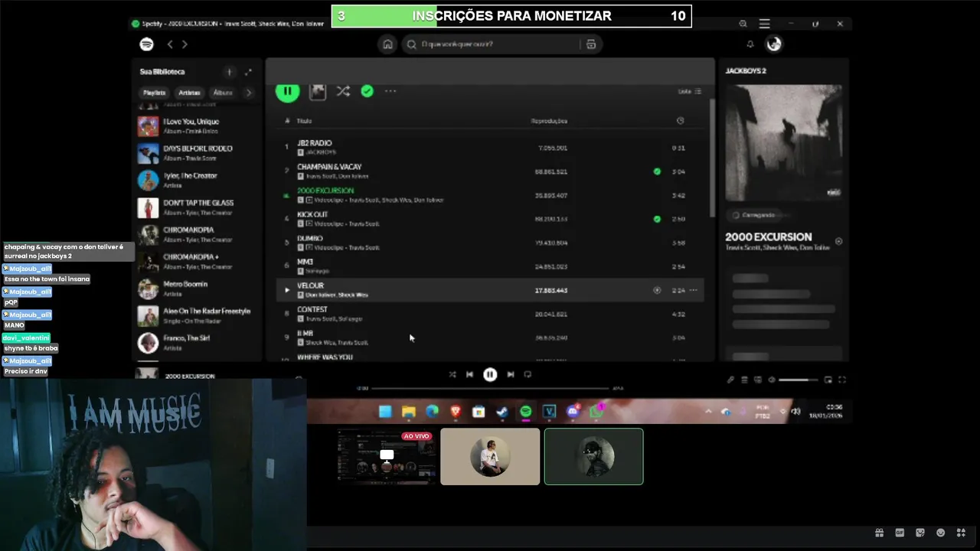Show more library filters with chevron
This screenshot has width=980, height=551.
(x=248, y=93)
